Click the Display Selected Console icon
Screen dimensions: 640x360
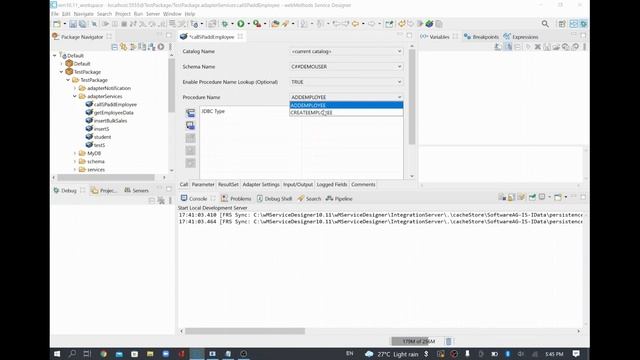pyautogui.click(x=542, y=198)
